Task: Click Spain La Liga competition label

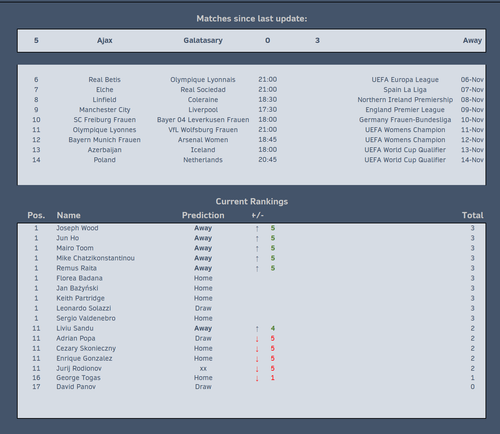Action: [x=405, y=90]
